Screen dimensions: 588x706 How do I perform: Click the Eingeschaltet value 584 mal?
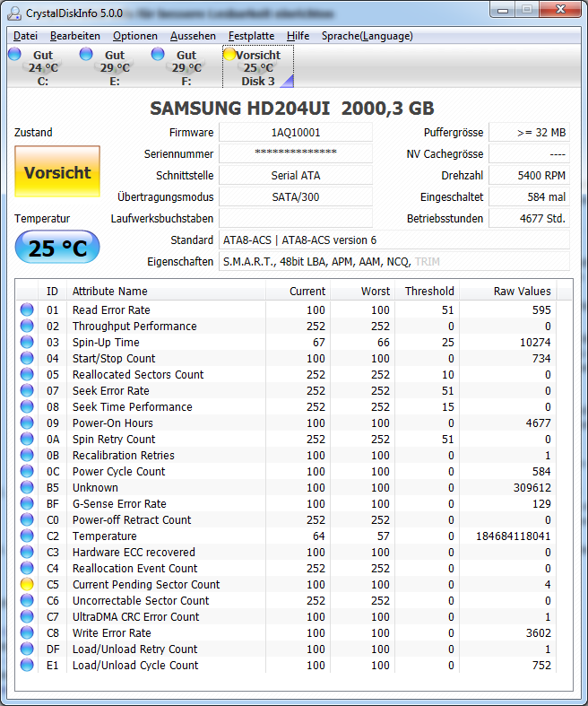tap(529, 196)
